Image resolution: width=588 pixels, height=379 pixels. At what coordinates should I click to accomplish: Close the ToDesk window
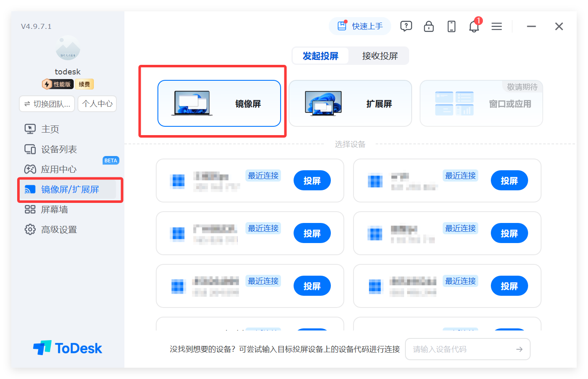point(559,26)
